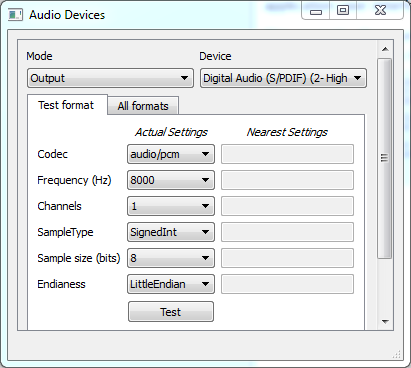Open the Endianess LittleEndian dropdown
The height and width of the screenshot is (368, 411).
pyautogui.click(x=171, y=284)
